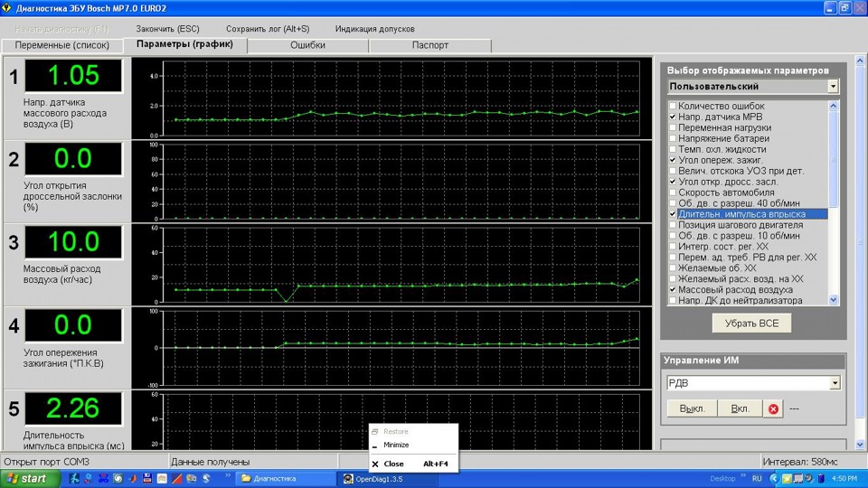
Task: Select Minimize from the context menu
Action: [x=396, y=445]
